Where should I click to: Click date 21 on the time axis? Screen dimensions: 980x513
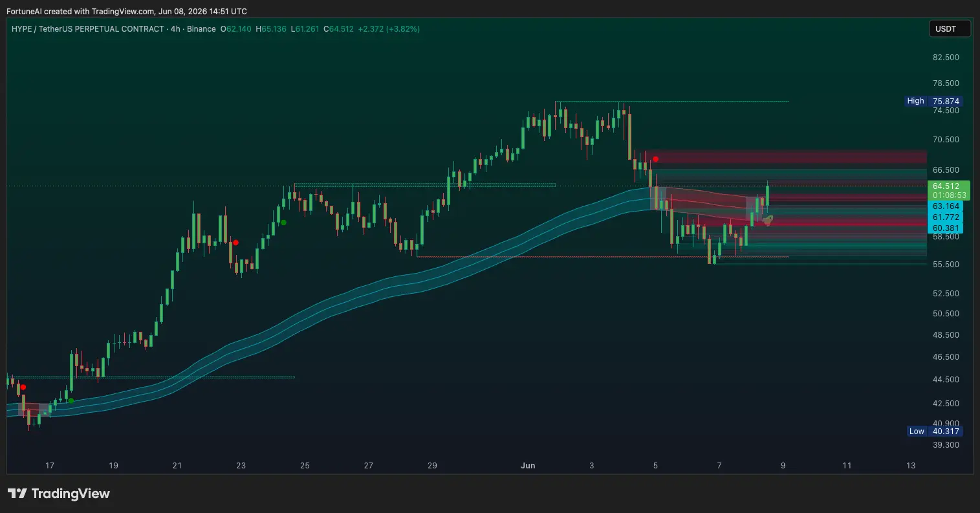177,466
